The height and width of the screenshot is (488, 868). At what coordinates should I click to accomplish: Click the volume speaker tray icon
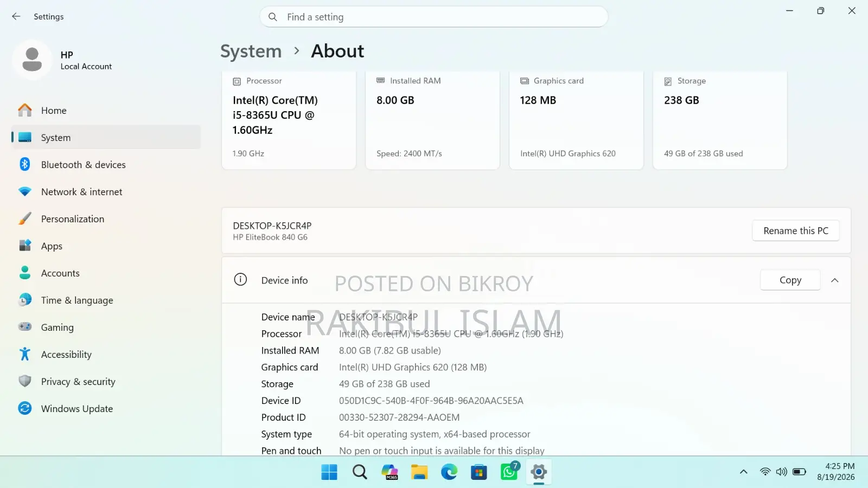(781, 472)
